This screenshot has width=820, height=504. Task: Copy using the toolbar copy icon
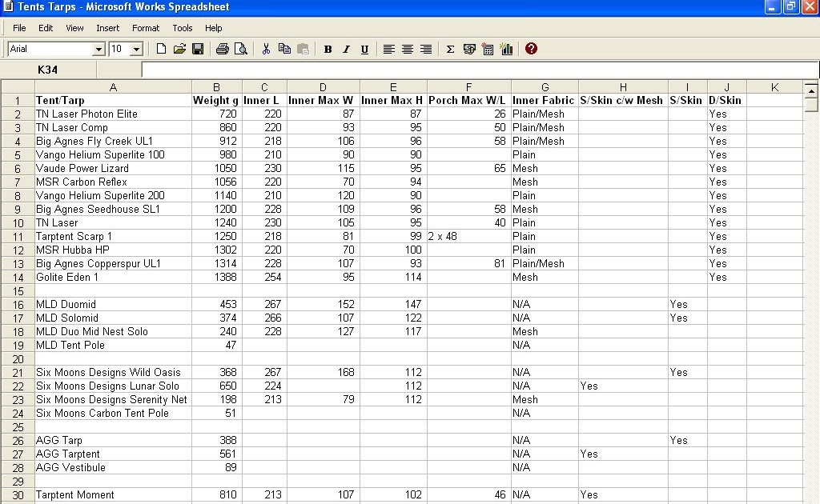pyautogui.click(x=284, y=49)
